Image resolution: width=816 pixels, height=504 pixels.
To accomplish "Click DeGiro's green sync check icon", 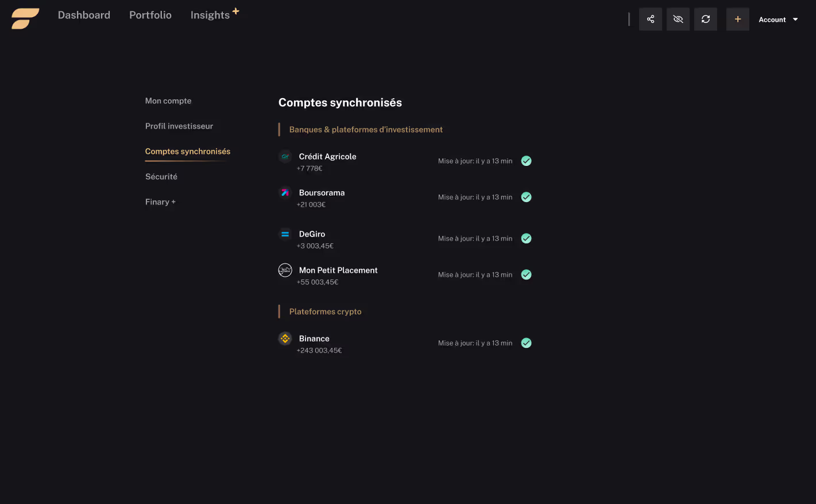I will [x=526, y=238].
